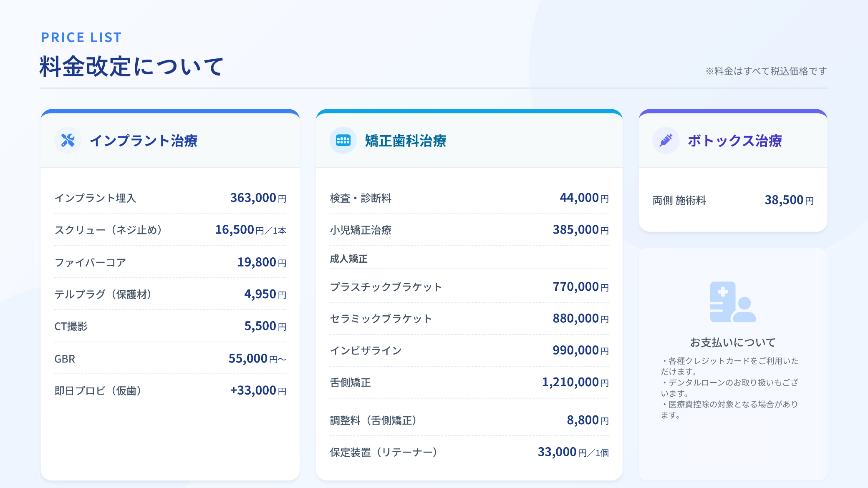
Task: Click the GBR 55,000円 row
Action: (170, 359)
